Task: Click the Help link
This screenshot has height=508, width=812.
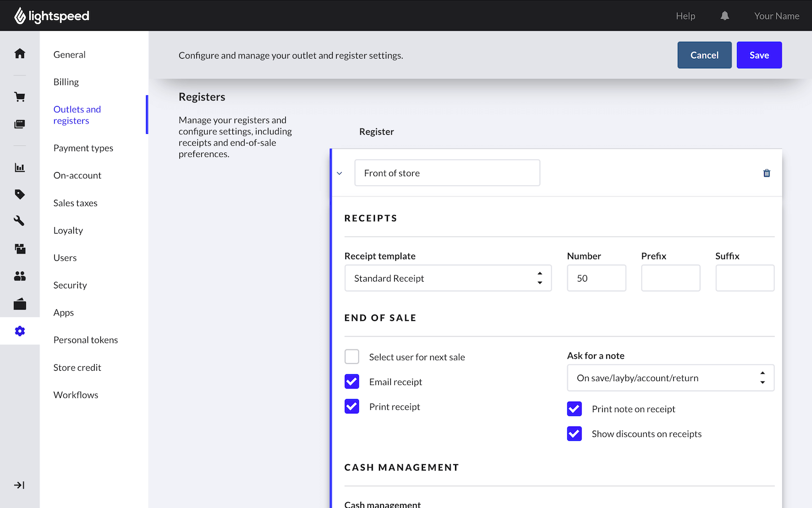Action: [685, 16]
